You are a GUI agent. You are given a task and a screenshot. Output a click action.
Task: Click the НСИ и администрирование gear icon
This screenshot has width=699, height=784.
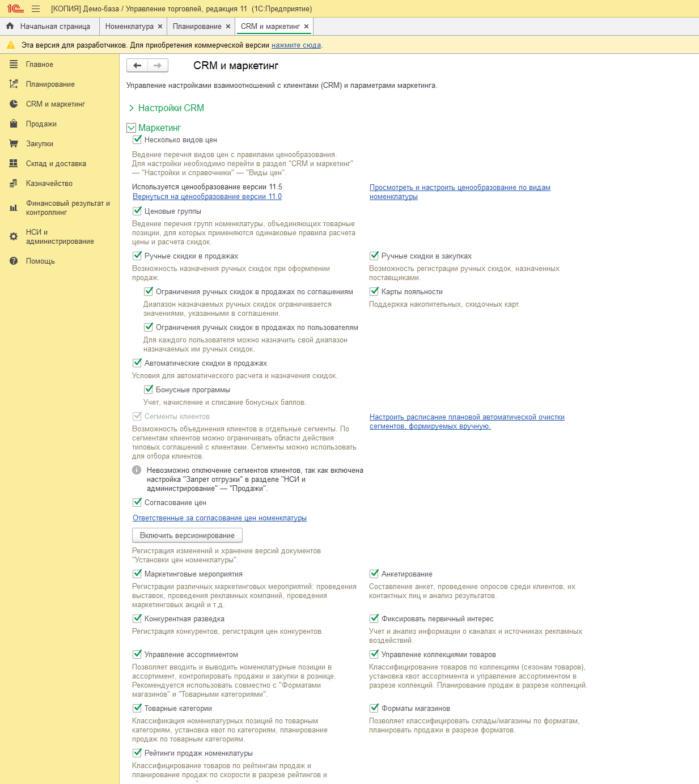tap(14, 237)
